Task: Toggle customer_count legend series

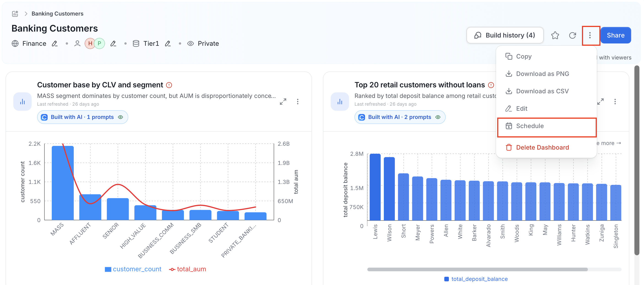Action: pyautogui.click(x=133, y=269)
